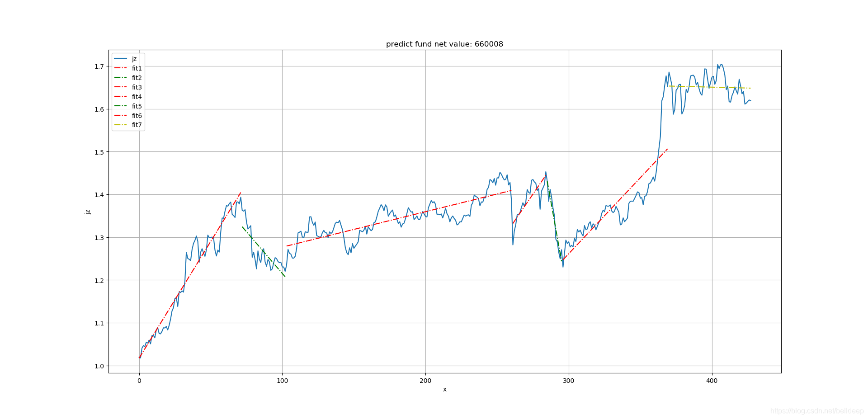
Task: Click the x-axis tick label 100
Action: [282, 381]
